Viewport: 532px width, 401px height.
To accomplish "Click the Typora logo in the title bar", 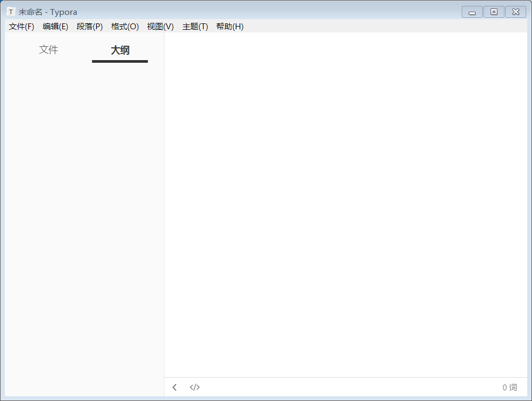I will click(x=10, y=11).
